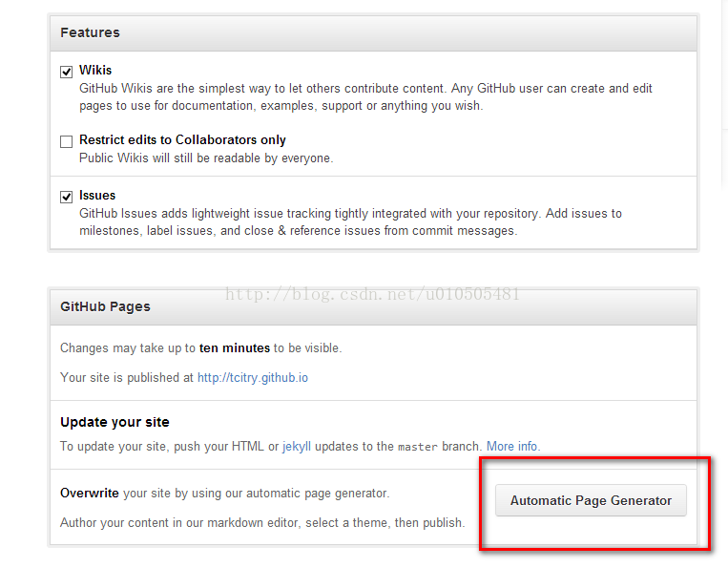728x568 pixels.
Task: Click the Restrict edits to Collaborators only label
Action: 182,140
